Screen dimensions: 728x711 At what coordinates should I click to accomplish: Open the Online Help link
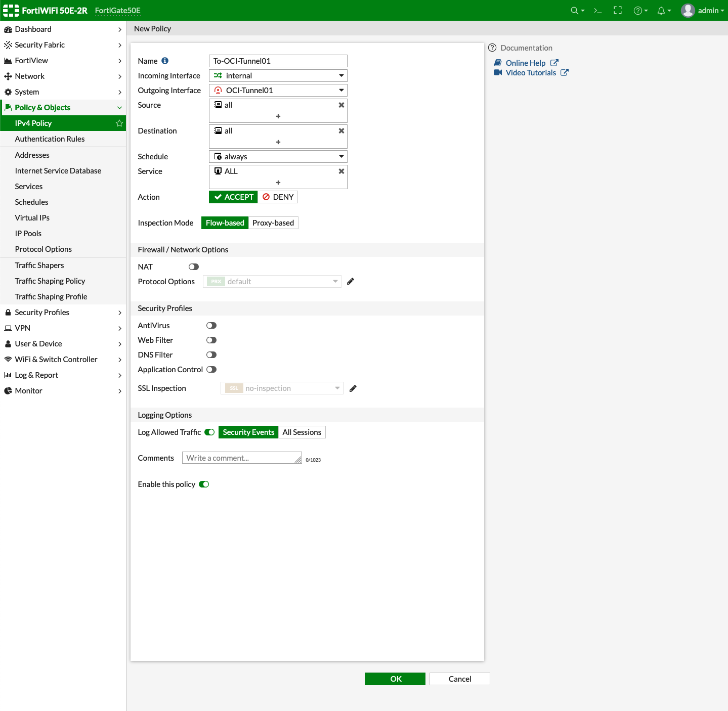pyautogui.click(x=526, y=63)
